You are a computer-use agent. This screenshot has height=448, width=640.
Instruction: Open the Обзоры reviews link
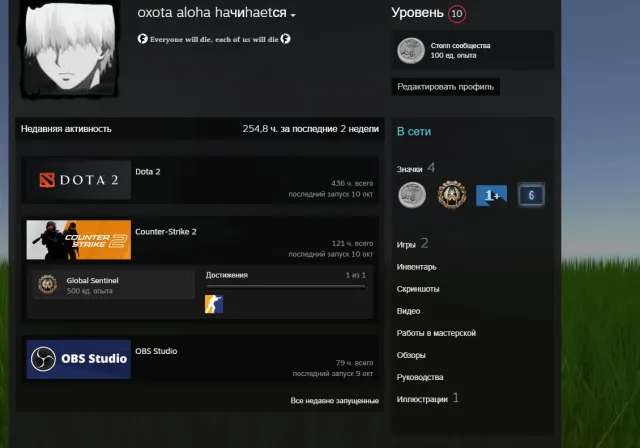point(411,355)
